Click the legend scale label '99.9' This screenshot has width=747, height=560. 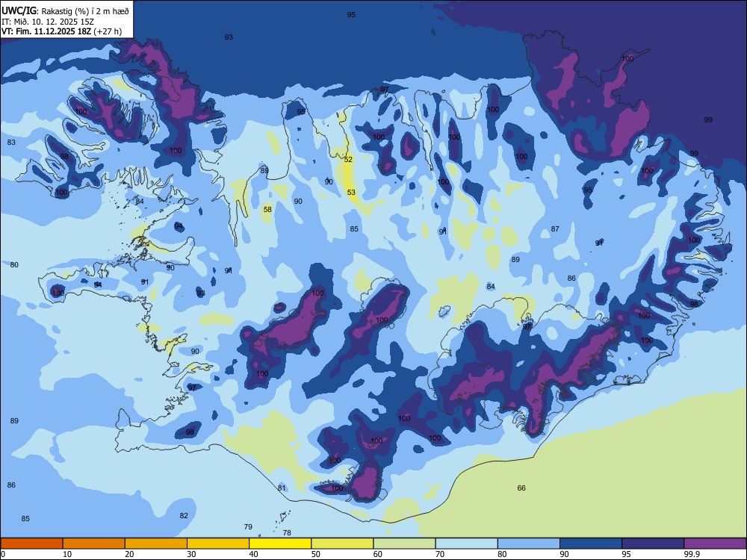692,554
